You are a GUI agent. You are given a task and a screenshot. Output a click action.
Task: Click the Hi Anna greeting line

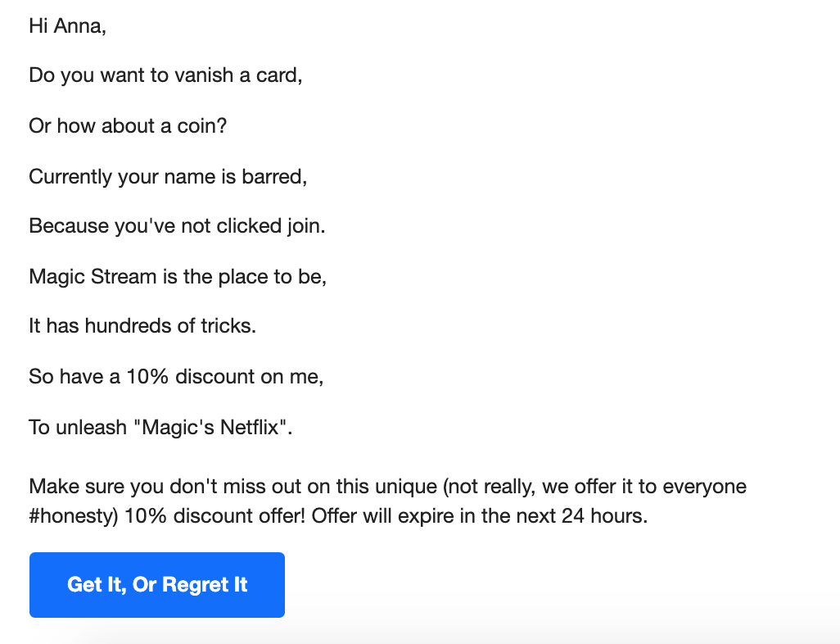(x=67, y=25)
